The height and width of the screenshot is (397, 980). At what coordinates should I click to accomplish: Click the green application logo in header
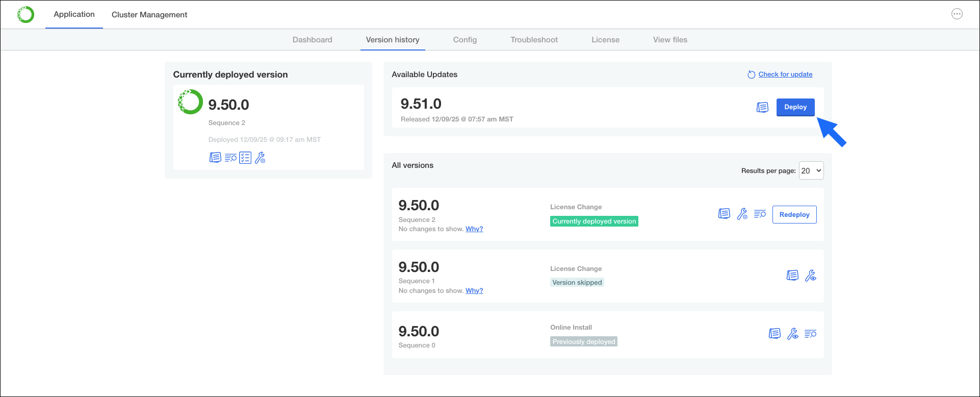(x=25, y=15)
